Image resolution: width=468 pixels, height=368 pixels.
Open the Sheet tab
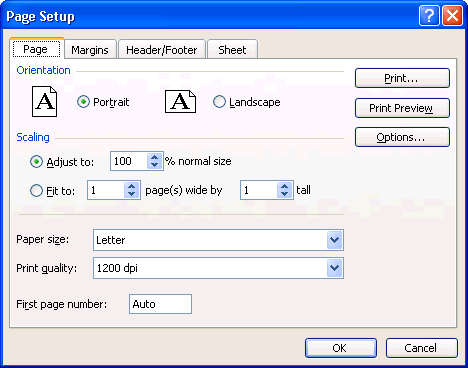pyautogui.click(x=232, y=50)
